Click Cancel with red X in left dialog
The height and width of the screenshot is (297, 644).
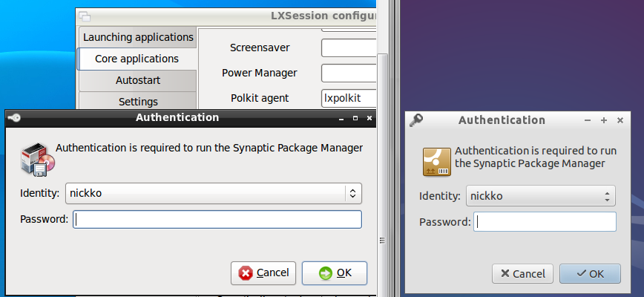point(263,273)
